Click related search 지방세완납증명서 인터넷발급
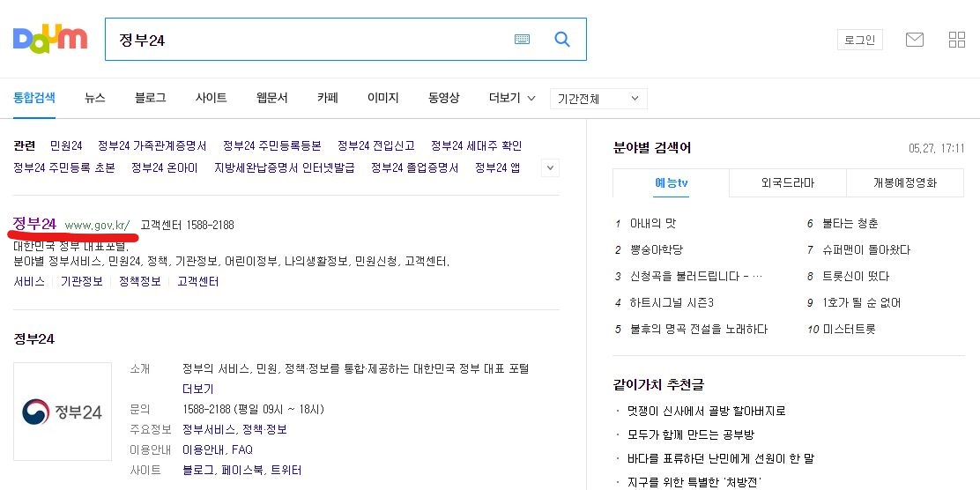The height and width of the screenshot is (490, 980). click(x=285, y=168)
